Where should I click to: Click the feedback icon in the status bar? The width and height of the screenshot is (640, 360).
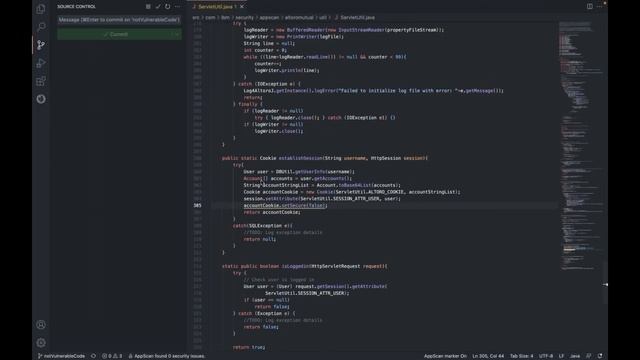(x=589, y=356)
